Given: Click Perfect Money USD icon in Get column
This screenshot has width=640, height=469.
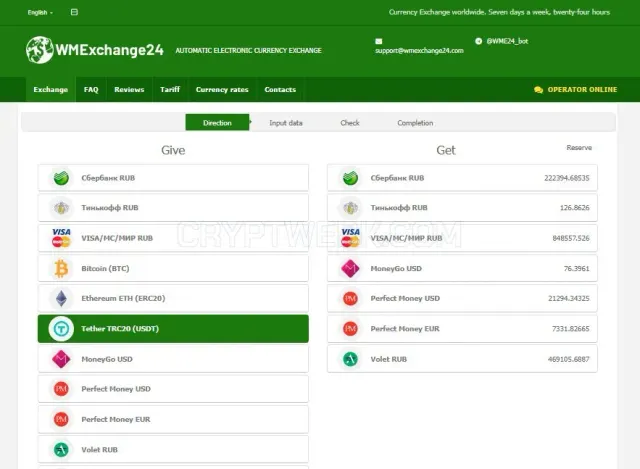Looking at the screenshot, I should 350,298.
